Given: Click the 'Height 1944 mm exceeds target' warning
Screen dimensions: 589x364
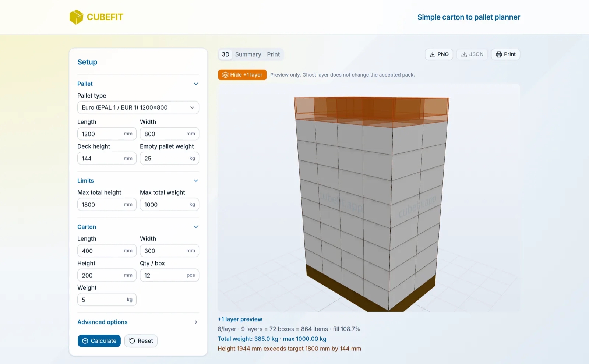Looking at the screenshot, I should (289, 349).
